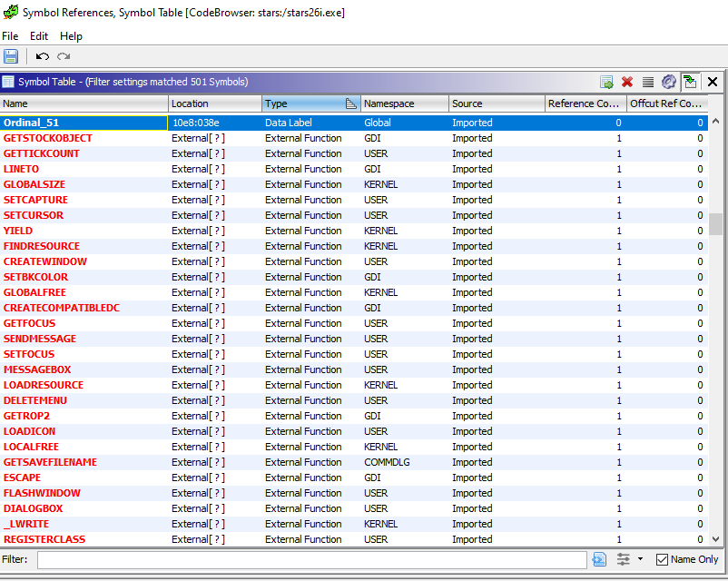Select the ESCAPE symbol

[x=22, y=478]
